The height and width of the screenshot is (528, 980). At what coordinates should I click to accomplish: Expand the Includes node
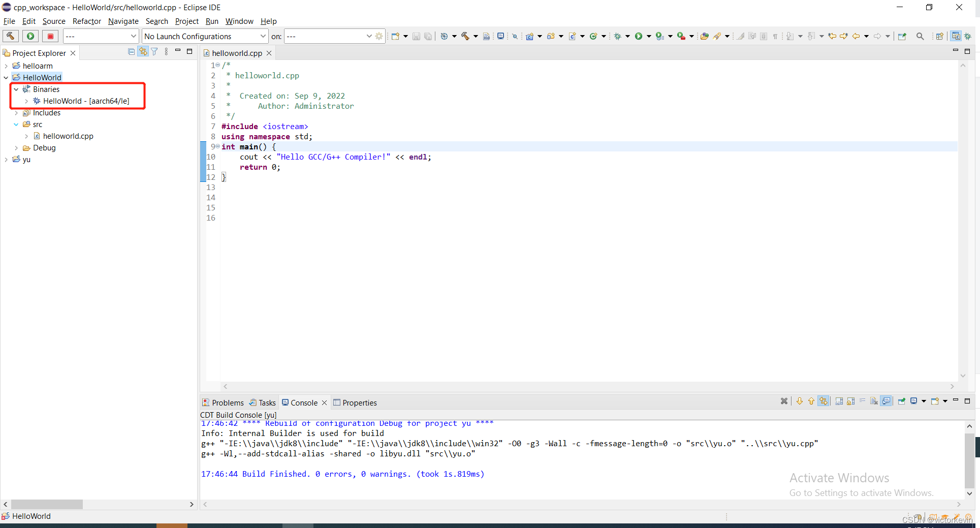pyautogui.click(x=17, y=113)
